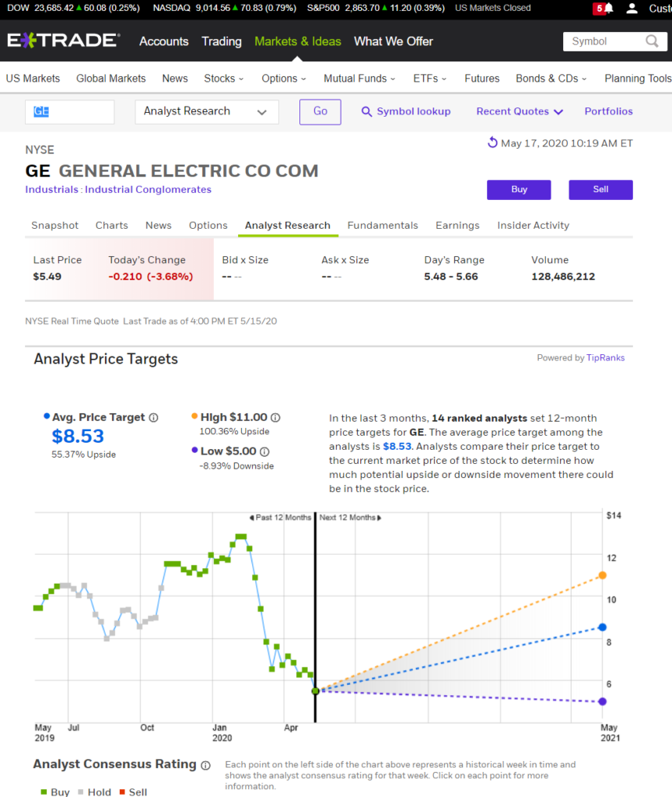672x797 pixels.
Task: Expand the Bonds & CDs submenu
Action: (x=551, y=79)
